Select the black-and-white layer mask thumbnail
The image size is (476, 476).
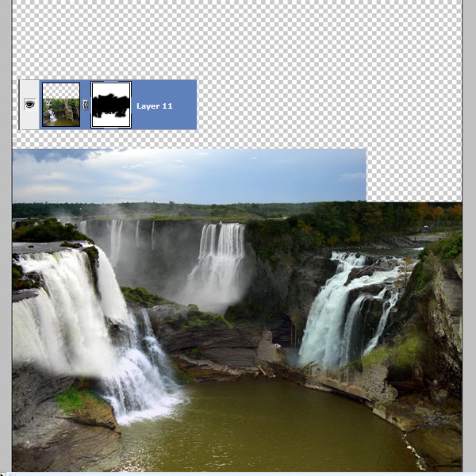pos(111,104)
